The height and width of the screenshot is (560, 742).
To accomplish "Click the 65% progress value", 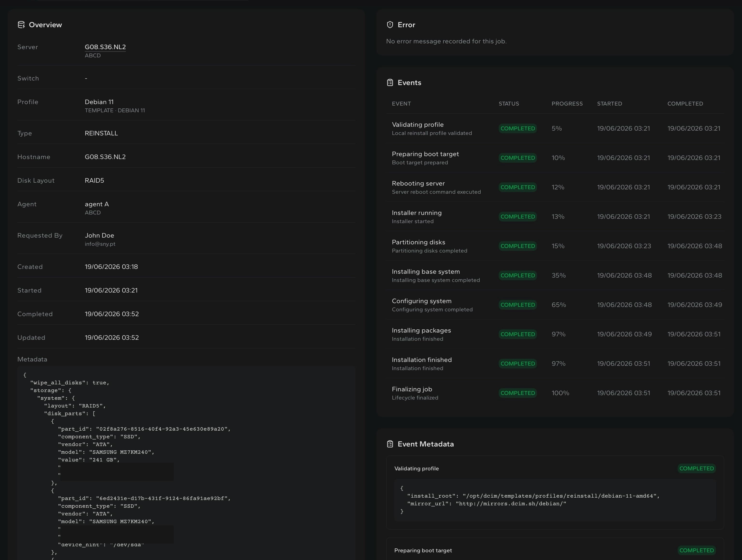I will tap(558, 305).
